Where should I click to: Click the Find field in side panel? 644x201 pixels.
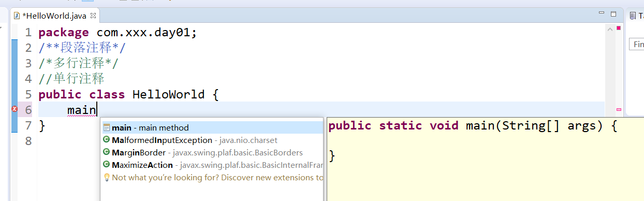click(637, 44)
